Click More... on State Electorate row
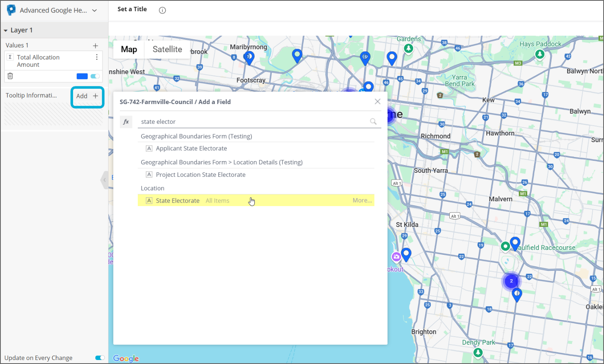604x364 pixels. [x=362, y=200]
